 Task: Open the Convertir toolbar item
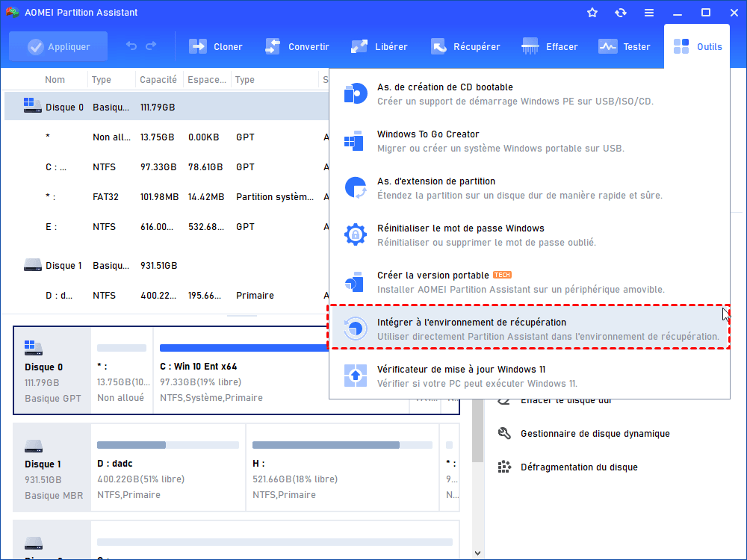297,46
